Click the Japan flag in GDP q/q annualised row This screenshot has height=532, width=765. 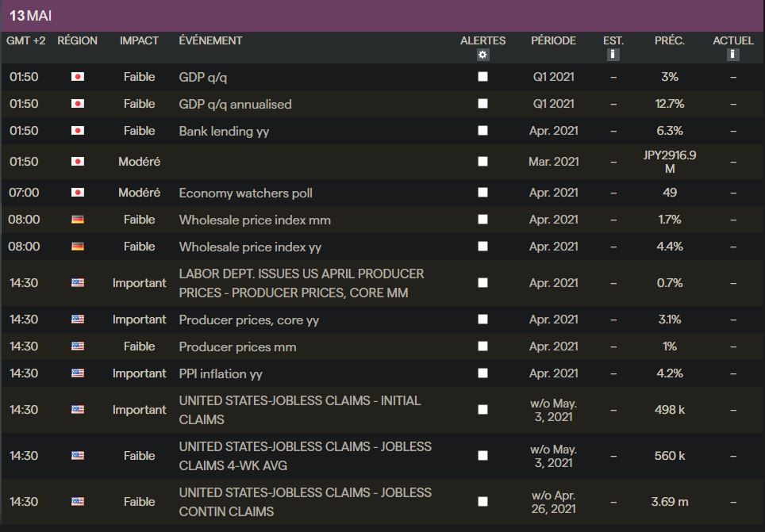(x=78, y=103)
